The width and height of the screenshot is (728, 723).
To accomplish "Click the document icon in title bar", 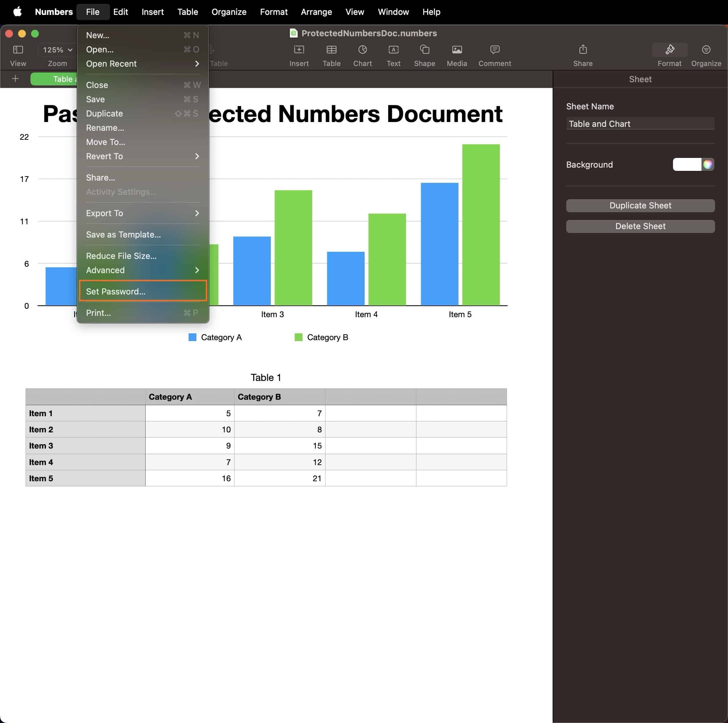I will pos(293,33).
